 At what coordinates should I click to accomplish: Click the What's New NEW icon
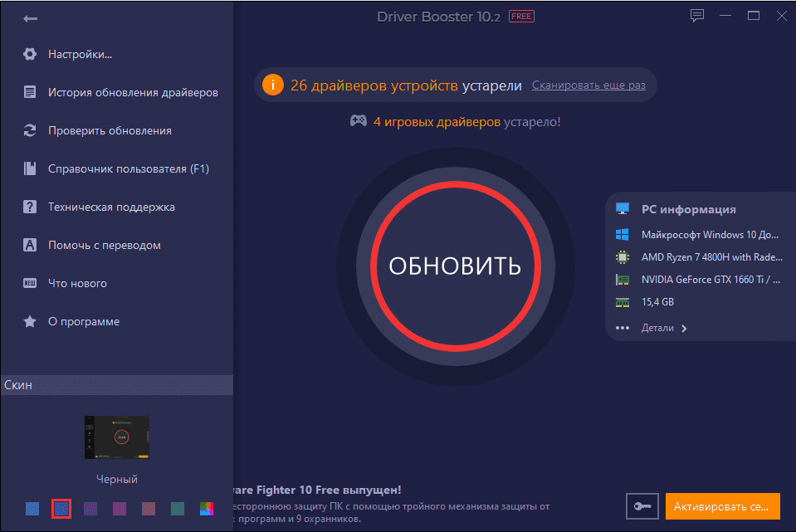tap(30, 283)
